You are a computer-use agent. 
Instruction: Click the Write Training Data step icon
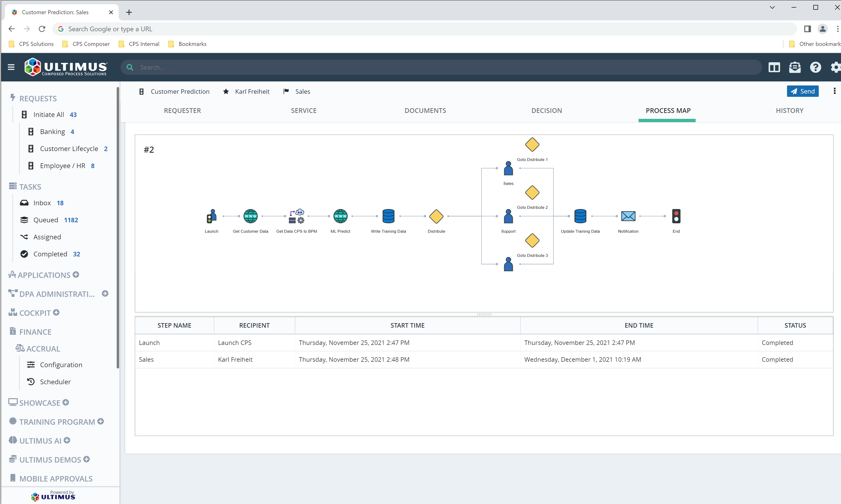click(388, 216)
